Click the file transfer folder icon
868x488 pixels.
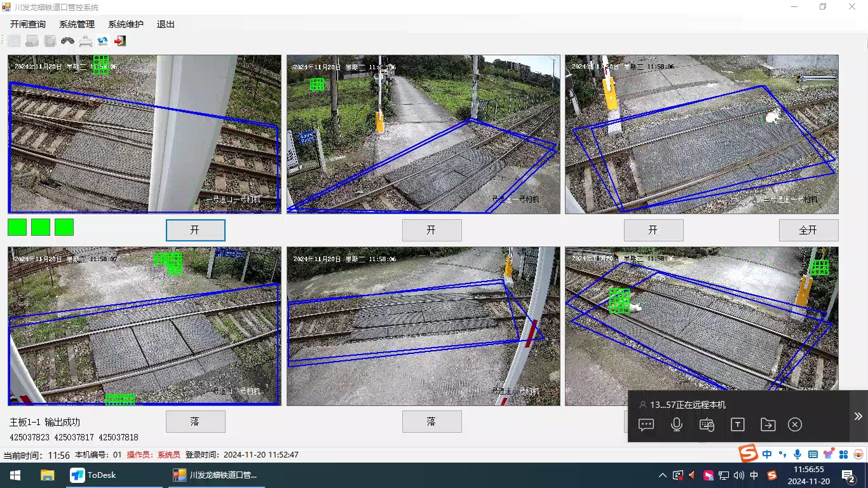pyautogui.click(x=768, y=425)
